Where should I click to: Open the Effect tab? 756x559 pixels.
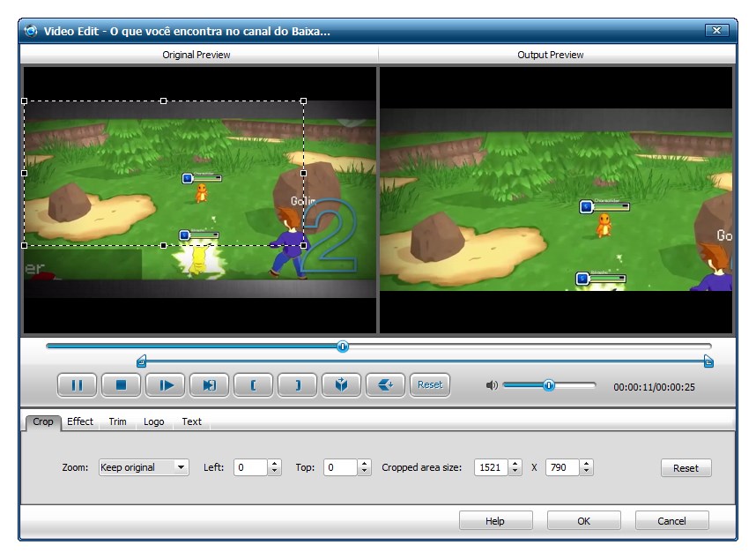click(80, 421)
